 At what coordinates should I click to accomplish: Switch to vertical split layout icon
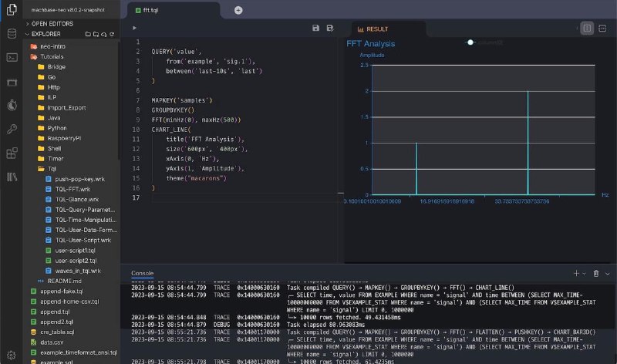[587, 29]
